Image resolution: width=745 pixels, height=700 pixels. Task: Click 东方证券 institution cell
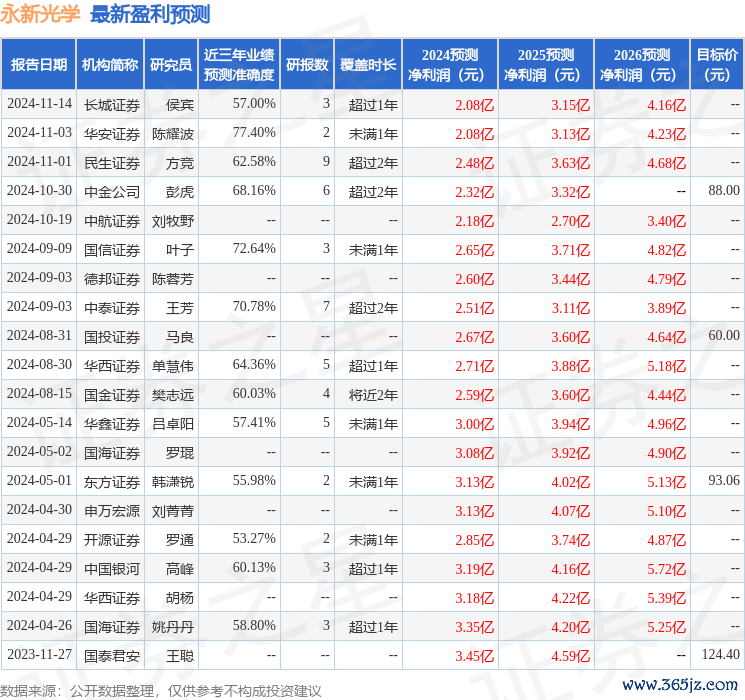[x=112, y=482]
